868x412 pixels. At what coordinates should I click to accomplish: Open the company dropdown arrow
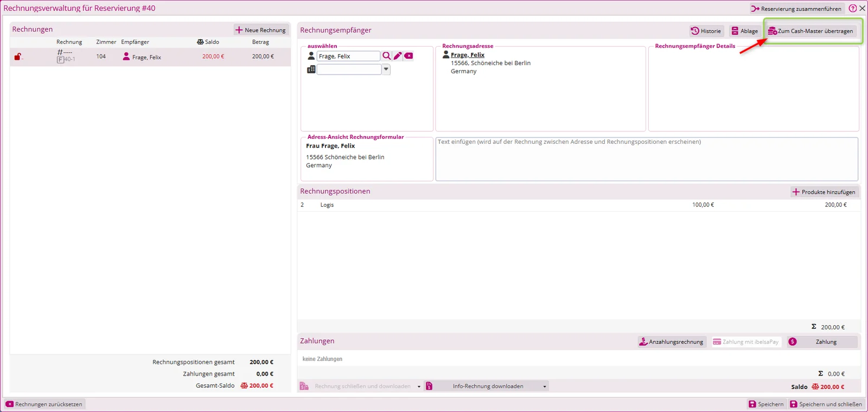pyautogui.click(x=386, y=69)
